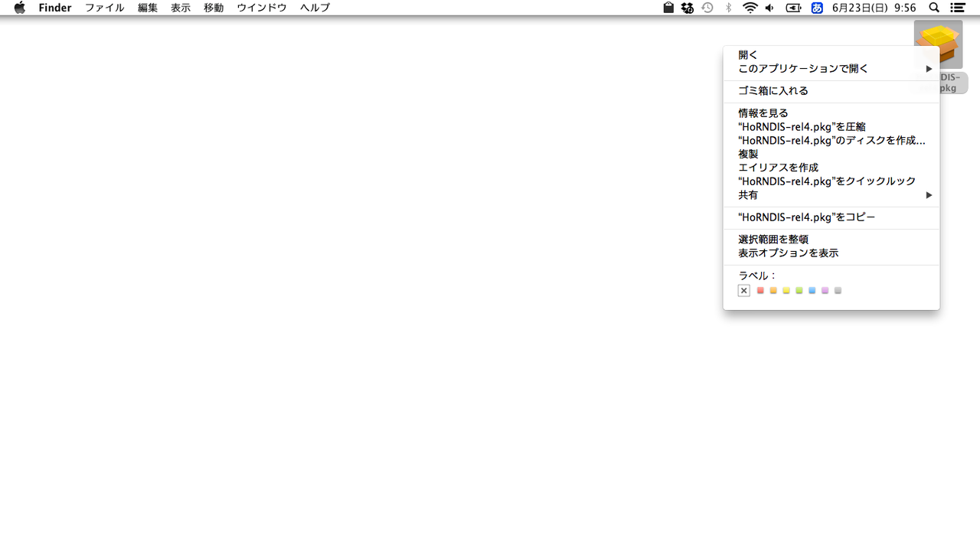The image size is (980, 551).
Task: Choose 複製 to duplicate the file
Action: (x=831, y=154)
